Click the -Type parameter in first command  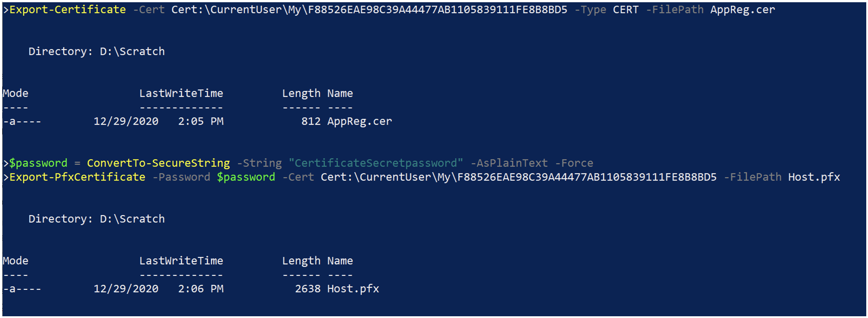[590, 10]
